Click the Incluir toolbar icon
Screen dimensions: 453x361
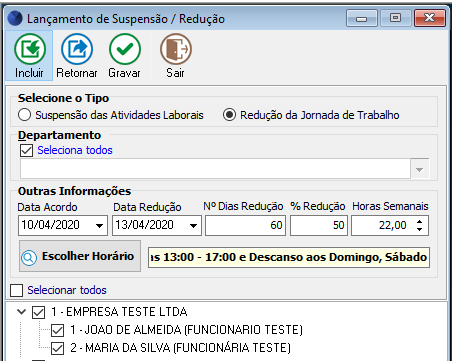pos(30,49)
